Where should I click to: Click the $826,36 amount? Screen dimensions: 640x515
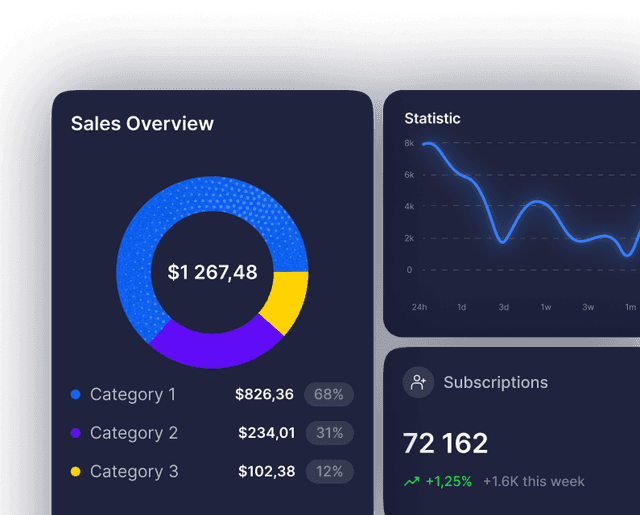click(x=264, y=394)
